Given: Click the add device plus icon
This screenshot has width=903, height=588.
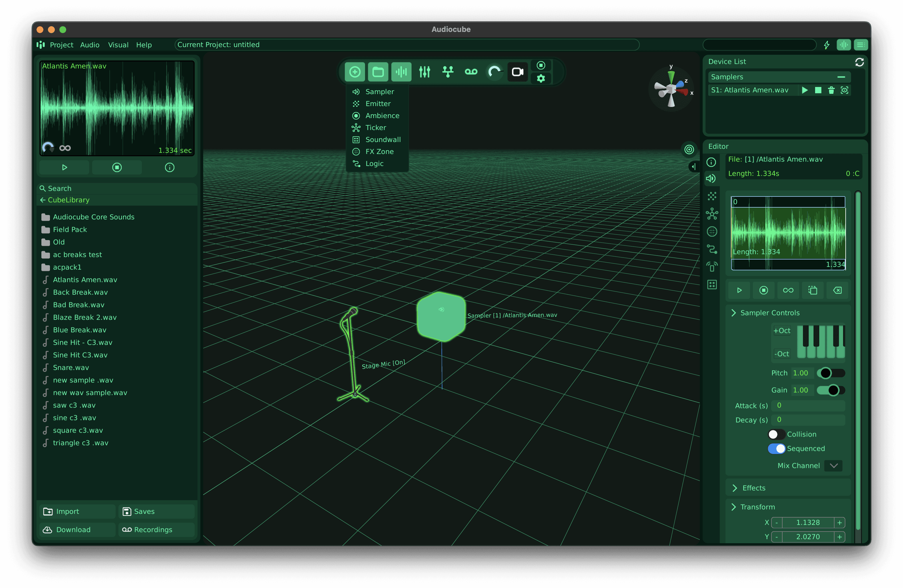Looking at the screenshot, I should coord(355,72).
